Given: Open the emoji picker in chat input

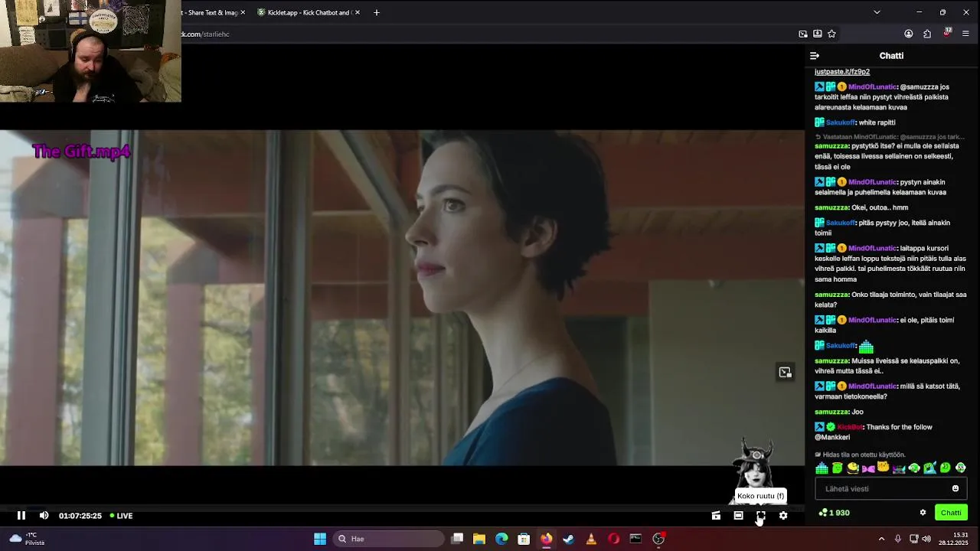Looking at the screenshot, I should pyautogui.click(x=955, y=489).
